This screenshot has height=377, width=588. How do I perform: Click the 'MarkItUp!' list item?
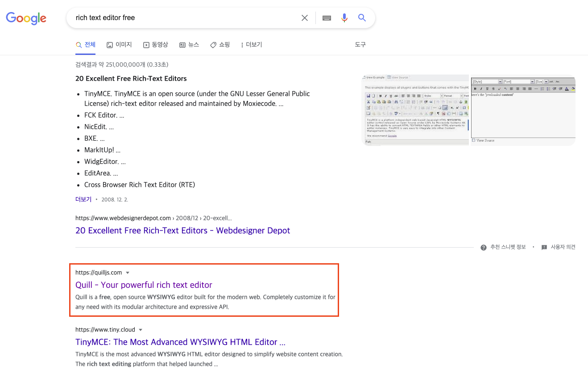102,150
